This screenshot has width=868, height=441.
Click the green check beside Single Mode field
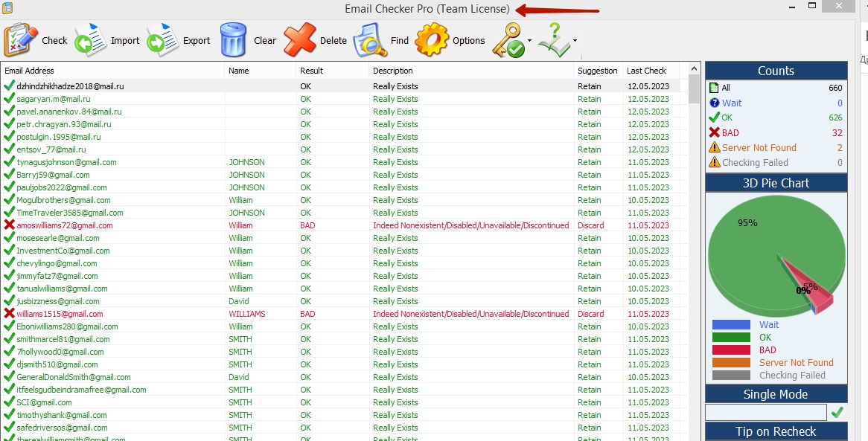pos(837,412)
